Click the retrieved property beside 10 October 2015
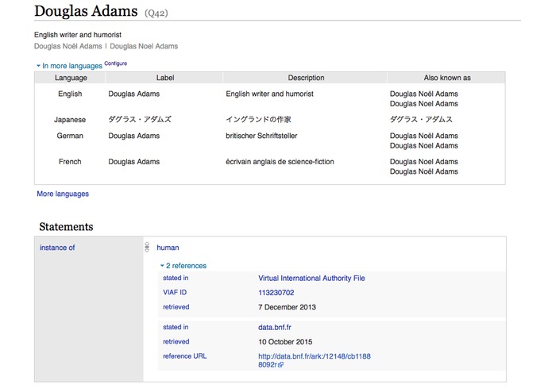This screenshot has width=552, height=392. tap(176, 341)
